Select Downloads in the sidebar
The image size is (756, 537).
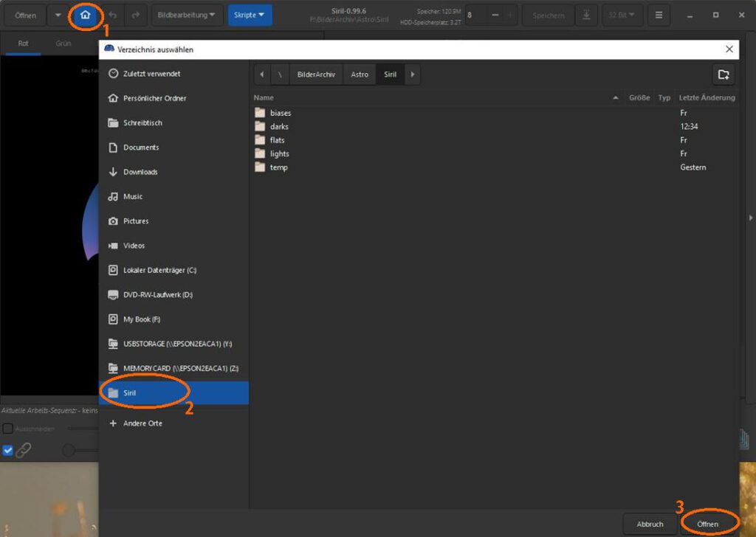[x=140, y=172]
